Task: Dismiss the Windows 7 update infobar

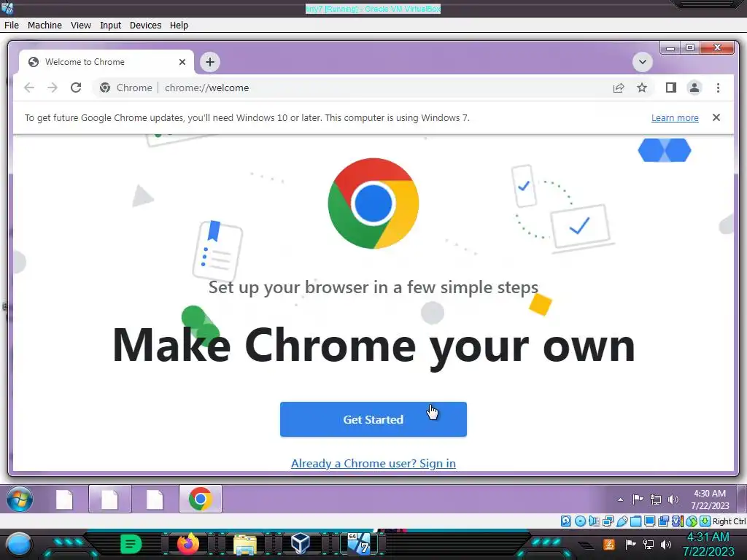Action: click(716, 117)
